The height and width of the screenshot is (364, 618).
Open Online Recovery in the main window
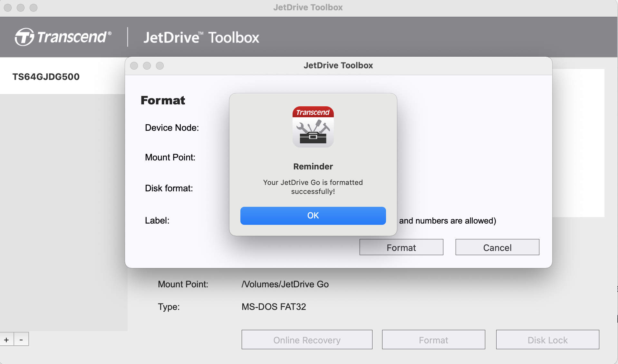point(307,340)
